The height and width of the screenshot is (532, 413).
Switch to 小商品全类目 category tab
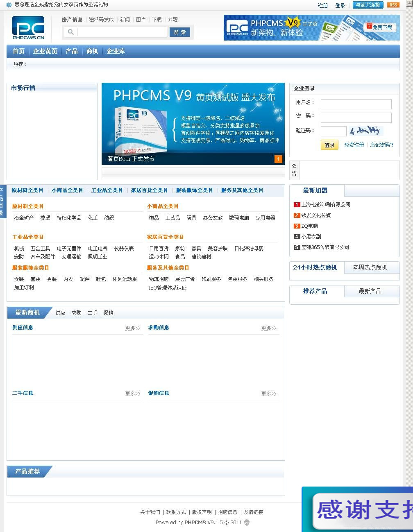[67, 190]
